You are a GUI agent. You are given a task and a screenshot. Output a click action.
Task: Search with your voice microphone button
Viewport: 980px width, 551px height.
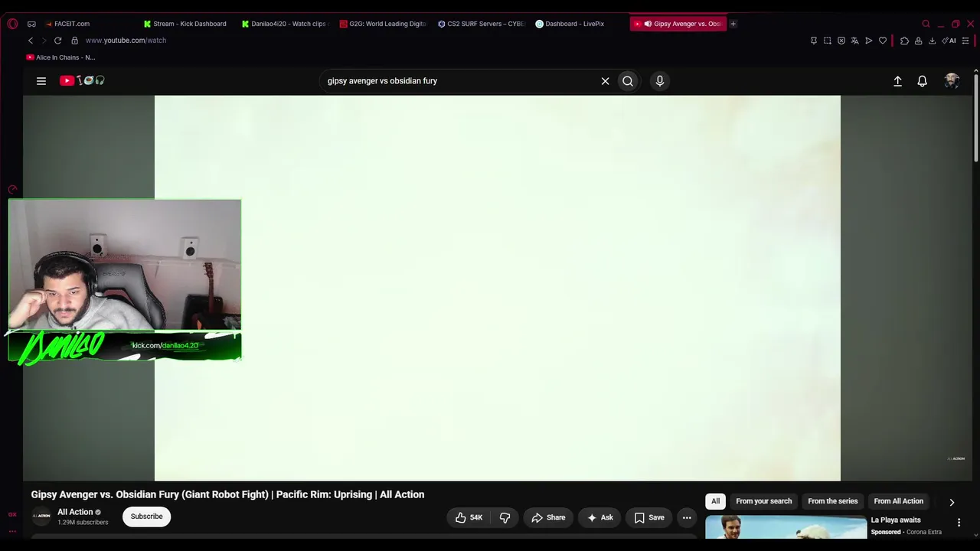coord(660,81)
